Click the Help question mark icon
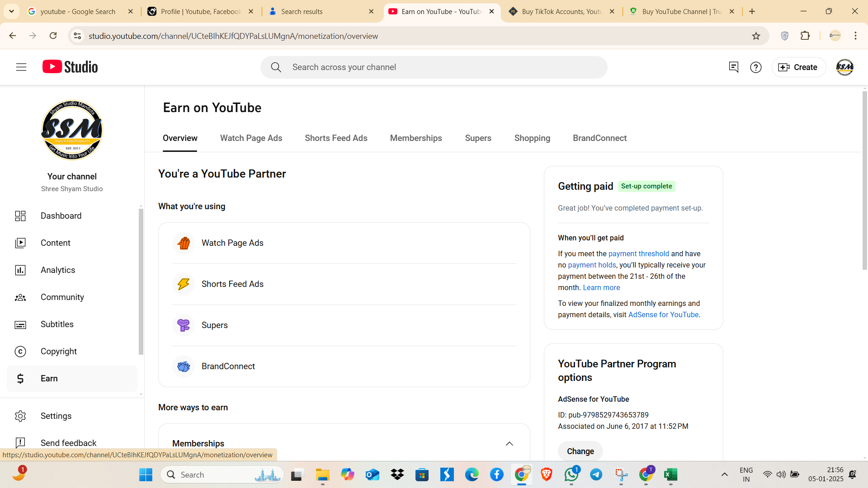 pos(756,67)
